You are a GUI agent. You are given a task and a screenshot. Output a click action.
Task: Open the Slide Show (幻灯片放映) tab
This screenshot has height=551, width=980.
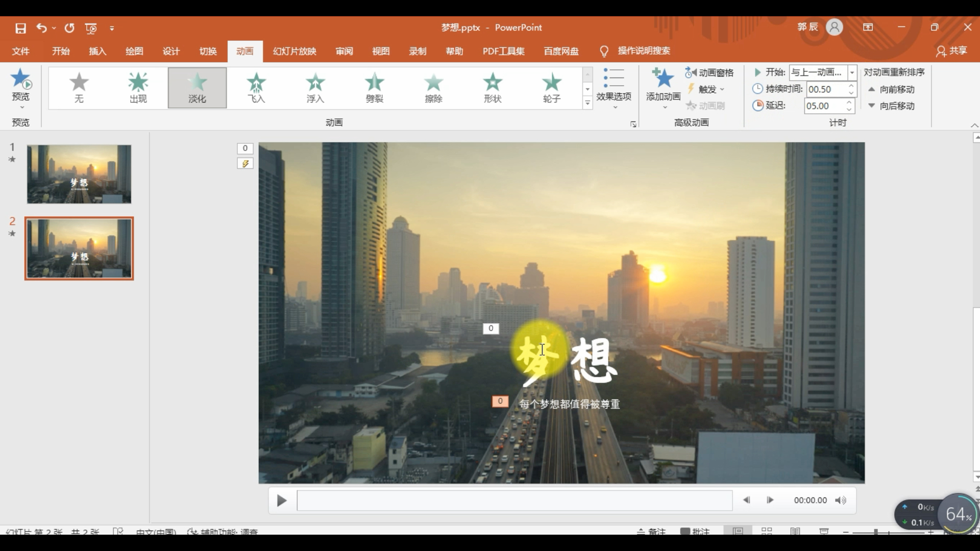coord(295,51)
